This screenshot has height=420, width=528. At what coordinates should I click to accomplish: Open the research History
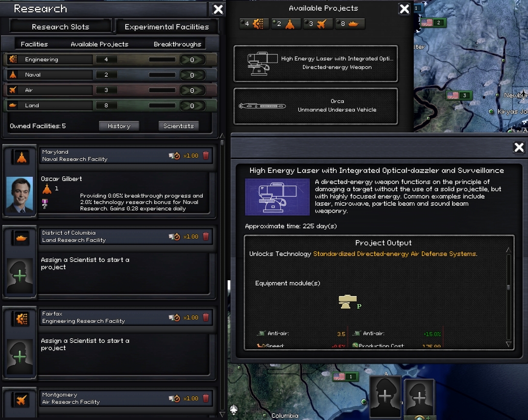pyautogui.click(x=119, y=126)
